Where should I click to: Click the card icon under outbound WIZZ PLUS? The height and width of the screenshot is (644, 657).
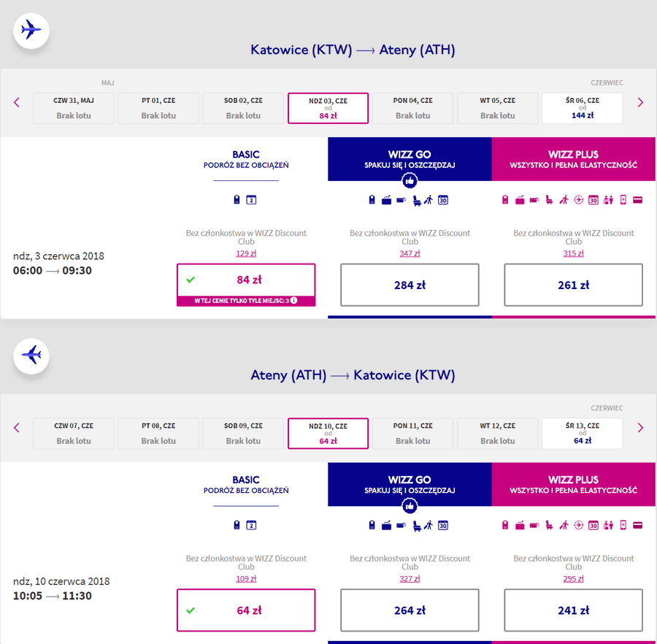click(x=638, y=200)
